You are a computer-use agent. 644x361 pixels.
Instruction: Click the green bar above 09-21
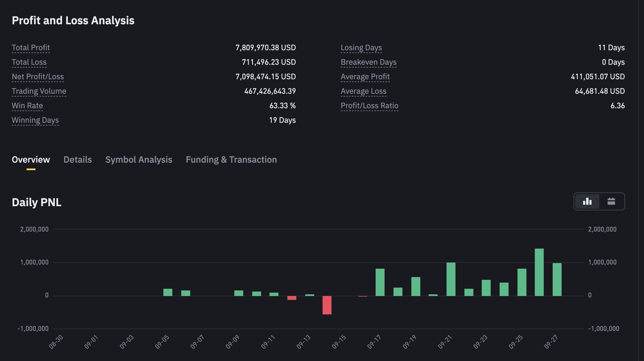tap(451, 279)
